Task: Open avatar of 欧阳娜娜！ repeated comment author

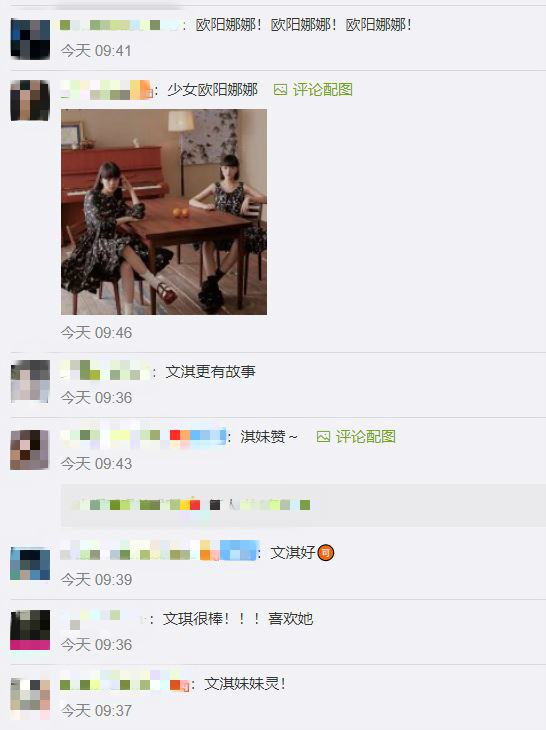Action: [30, 39]
